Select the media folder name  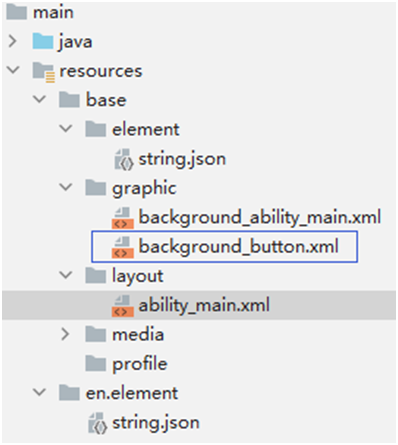click(138, 335)
